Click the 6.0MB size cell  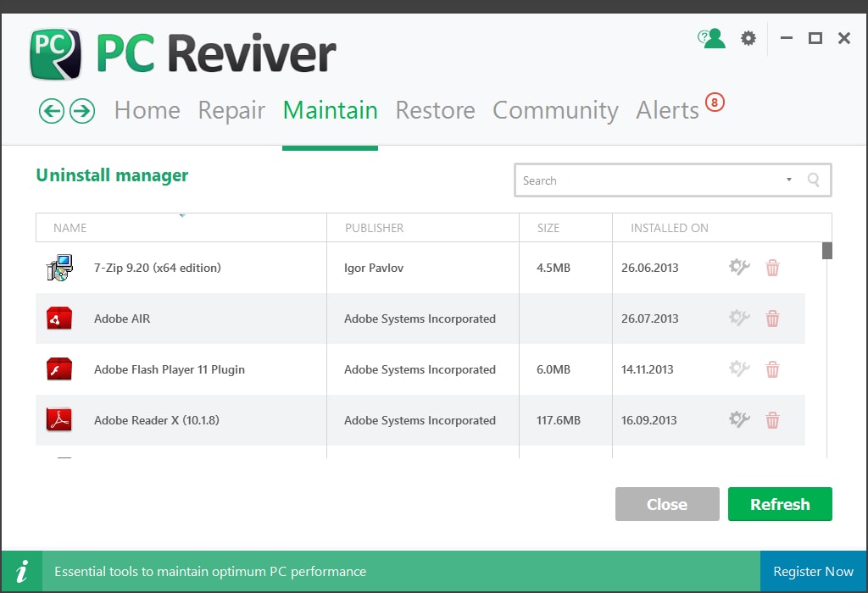pos(553,369)
